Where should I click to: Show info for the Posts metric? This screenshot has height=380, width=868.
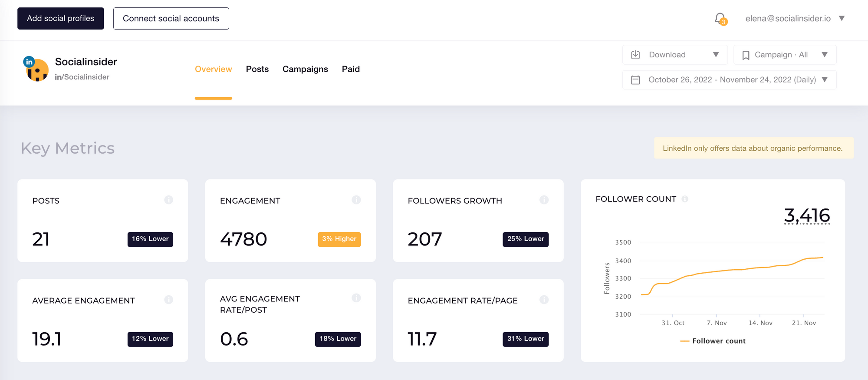169,200
